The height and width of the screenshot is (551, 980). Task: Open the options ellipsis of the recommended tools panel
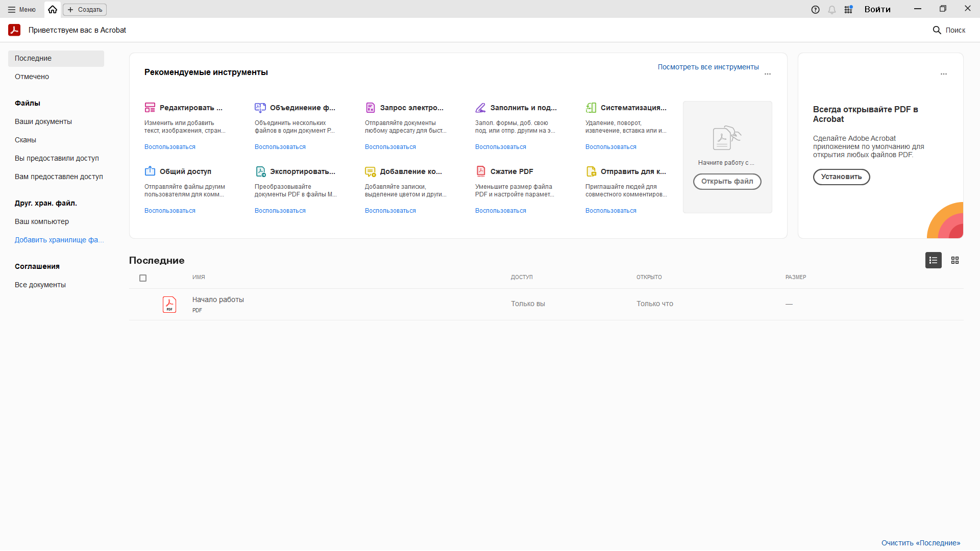pyautogui.click(x=767, y=74)
